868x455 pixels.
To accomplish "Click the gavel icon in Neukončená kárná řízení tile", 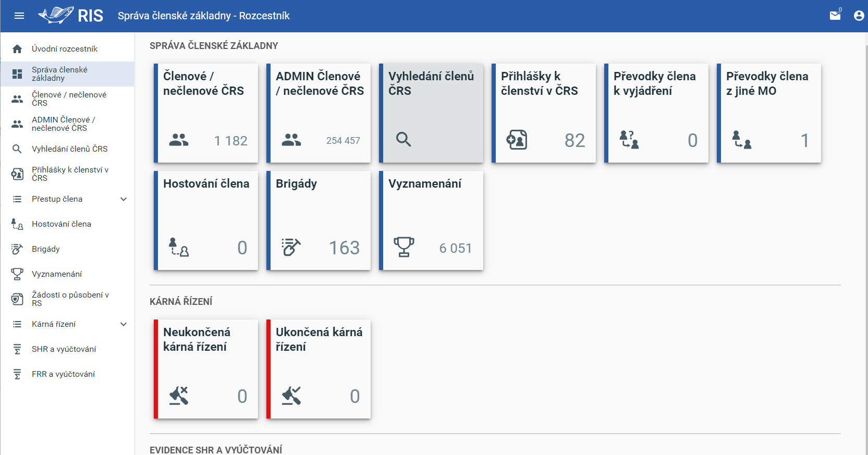I will point(179,396).
